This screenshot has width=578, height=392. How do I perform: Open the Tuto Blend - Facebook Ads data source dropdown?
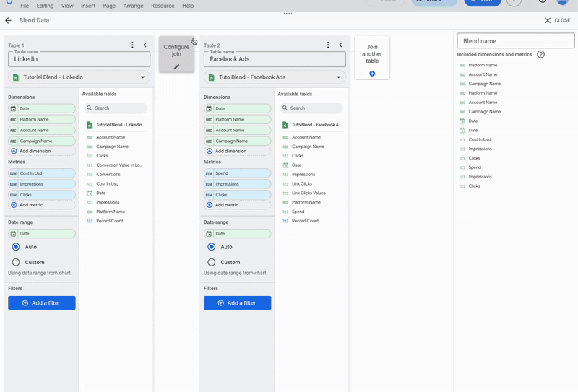click(x=275, y=77)
